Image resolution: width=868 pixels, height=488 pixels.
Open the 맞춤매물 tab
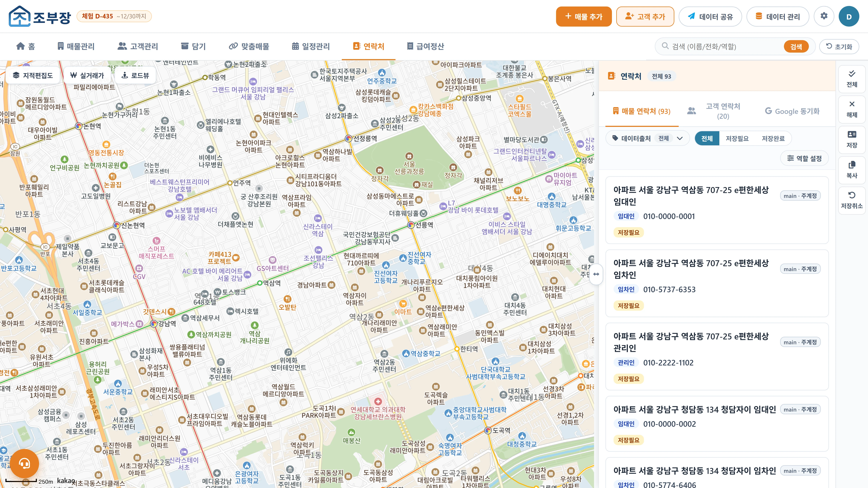pos(249,46)
